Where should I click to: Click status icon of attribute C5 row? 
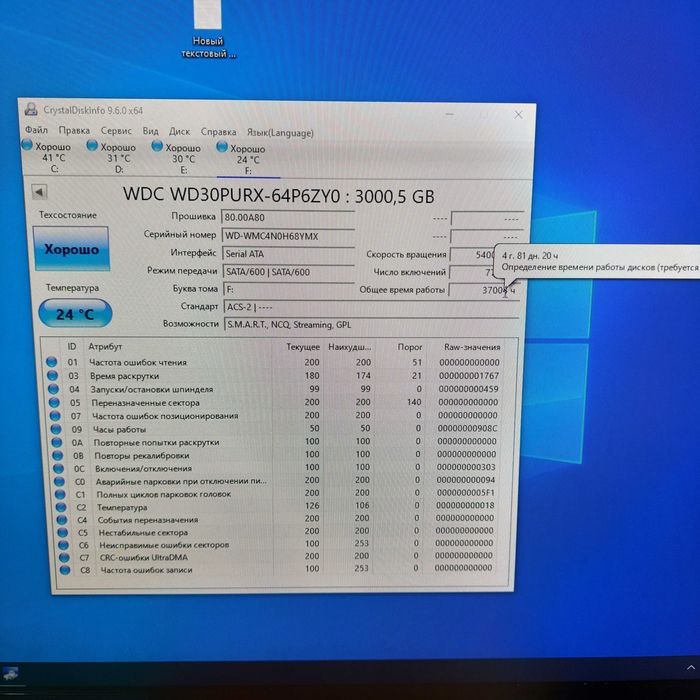[x=63, y=532]
